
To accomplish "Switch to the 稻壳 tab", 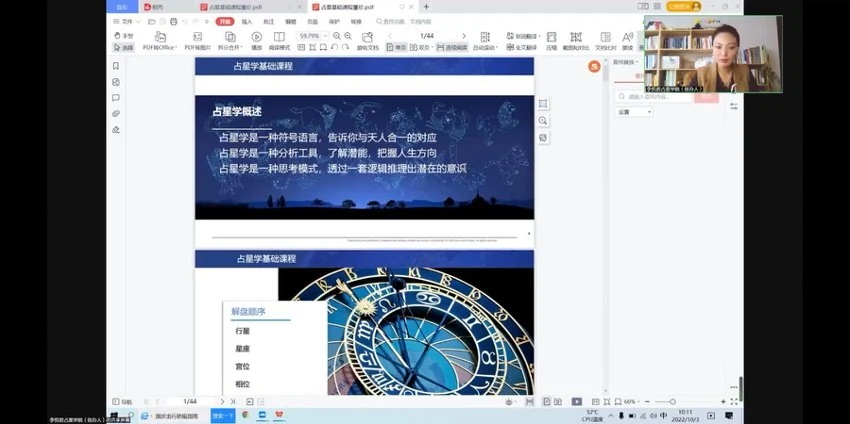I will tap(153, 7).
